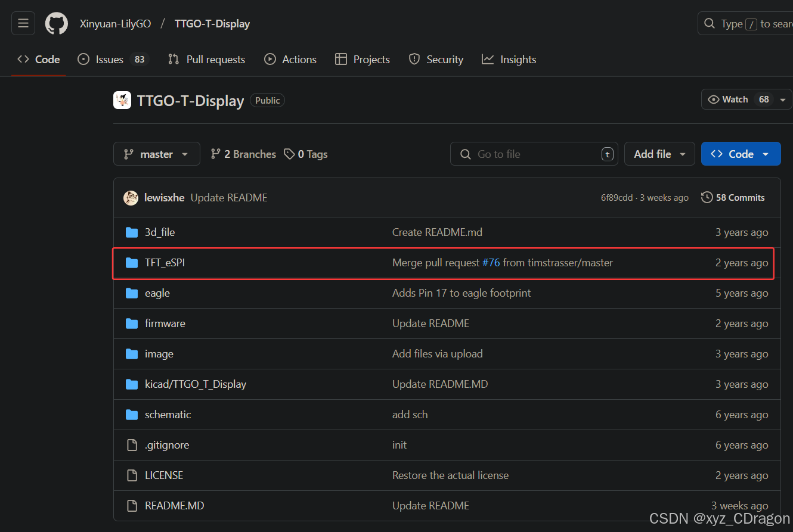The image size is (793, 532).
Task: Click folder icon of kicad/TTGO_T_Display row
Action: (x=132, y=384)
